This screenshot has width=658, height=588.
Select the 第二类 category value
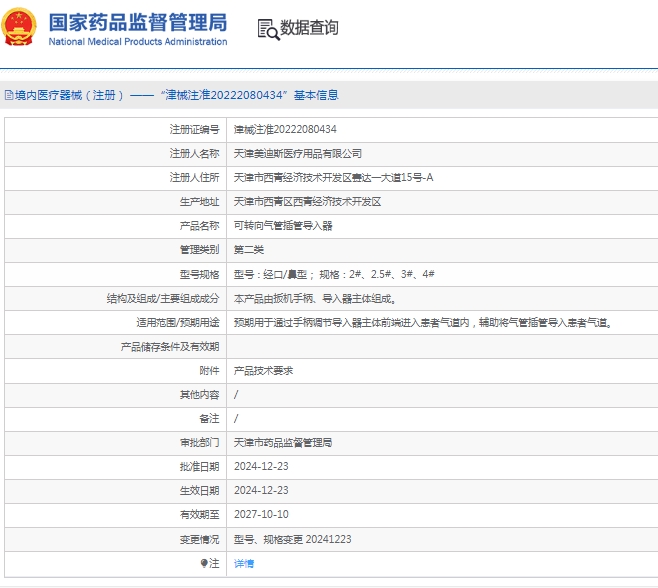[x=248, y=250]
